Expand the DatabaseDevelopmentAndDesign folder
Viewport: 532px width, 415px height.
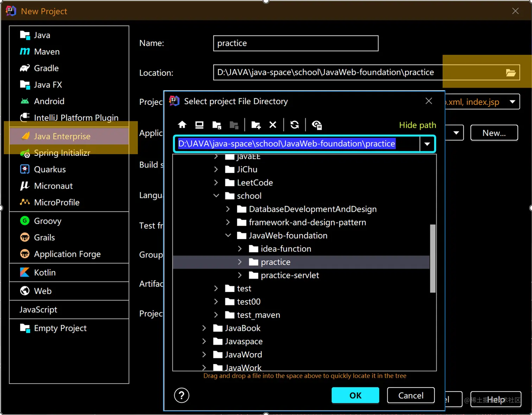(228, 209)
